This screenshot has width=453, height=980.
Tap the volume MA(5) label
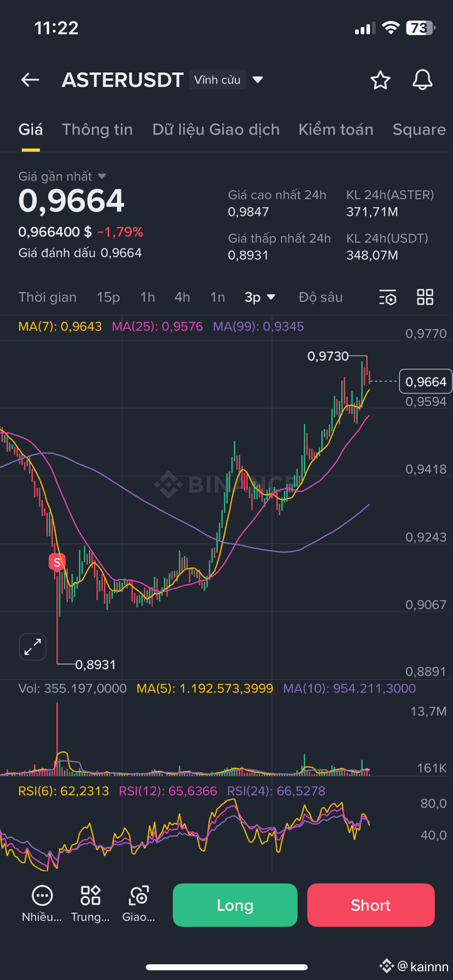coord(205,688)
